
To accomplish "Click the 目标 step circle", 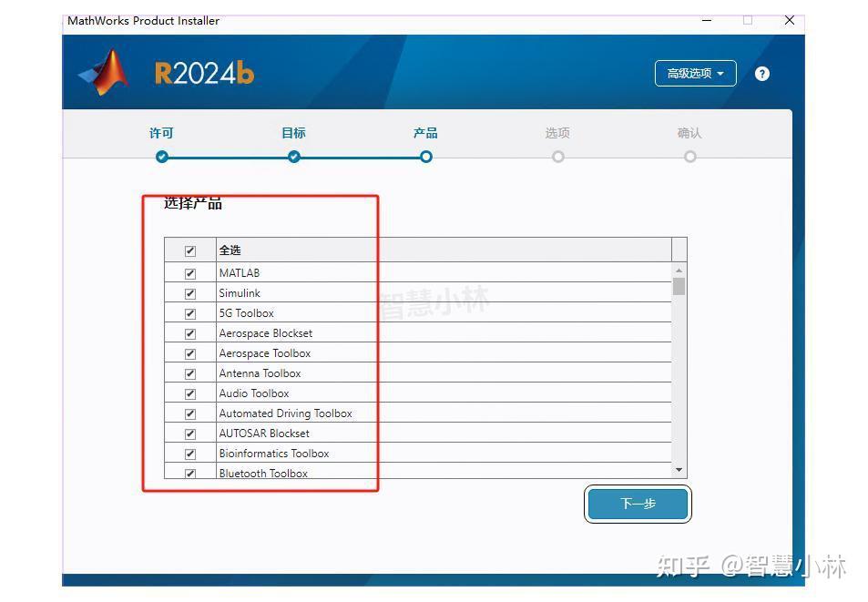I will tap(293, 157).
